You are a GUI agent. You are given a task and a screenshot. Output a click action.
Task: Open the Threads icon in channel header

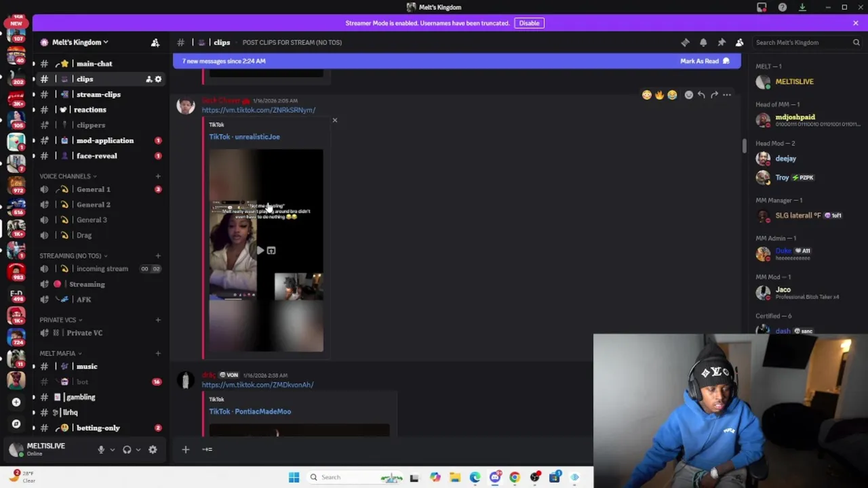(x=685, y=42)
